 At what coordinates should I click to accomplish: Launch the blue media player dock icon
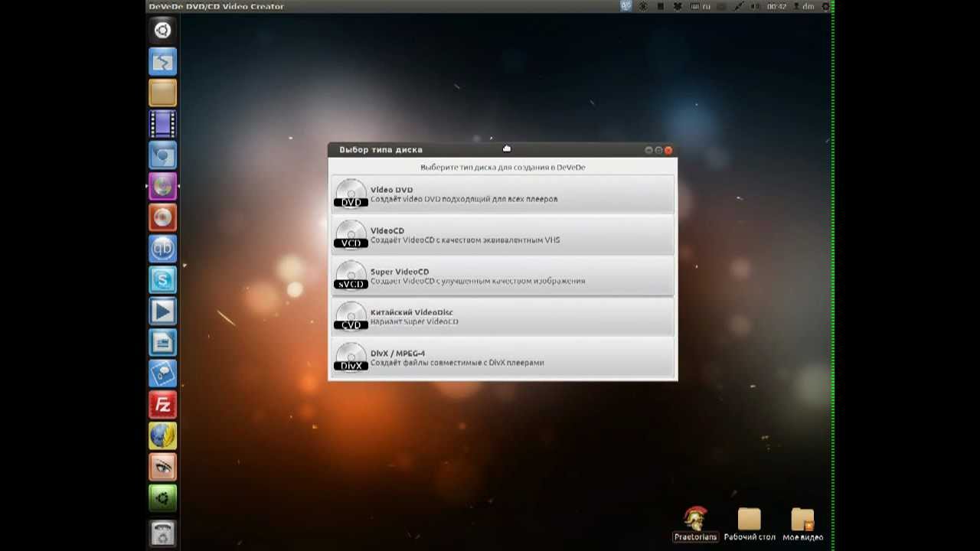tap(162, 311)
